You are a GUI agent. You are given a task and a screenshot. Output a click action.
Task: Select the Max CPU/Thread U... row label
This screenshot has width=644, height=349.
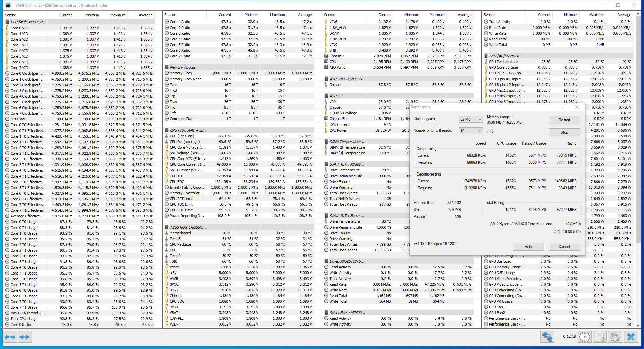[x=28, y=313]
